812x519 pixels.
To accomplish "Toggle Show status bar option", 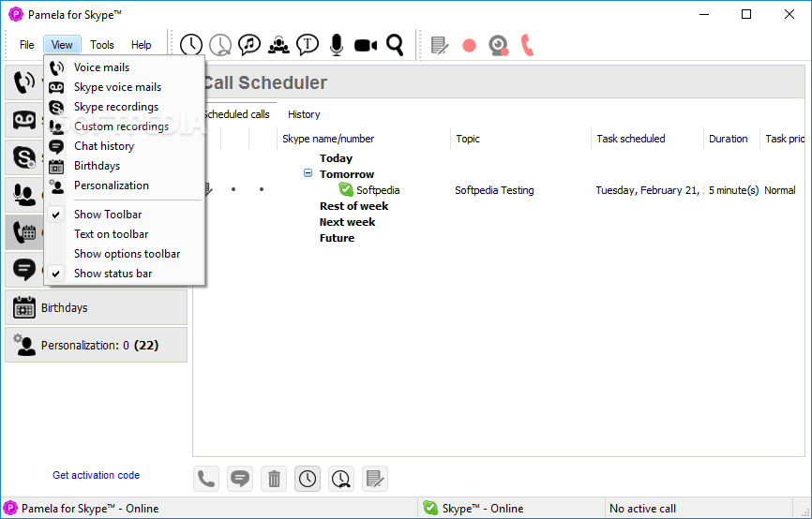I will coord(125,274).
